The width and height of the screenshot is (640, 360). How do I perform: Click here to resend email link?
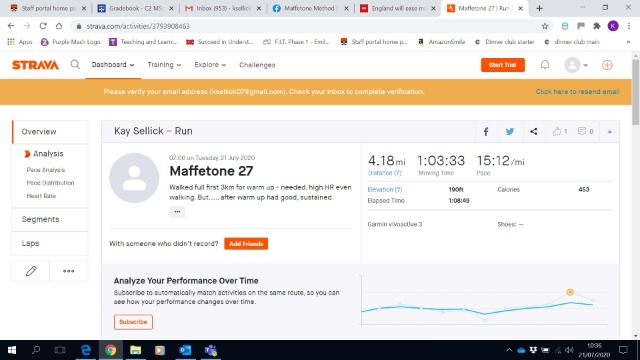[577, 92]
